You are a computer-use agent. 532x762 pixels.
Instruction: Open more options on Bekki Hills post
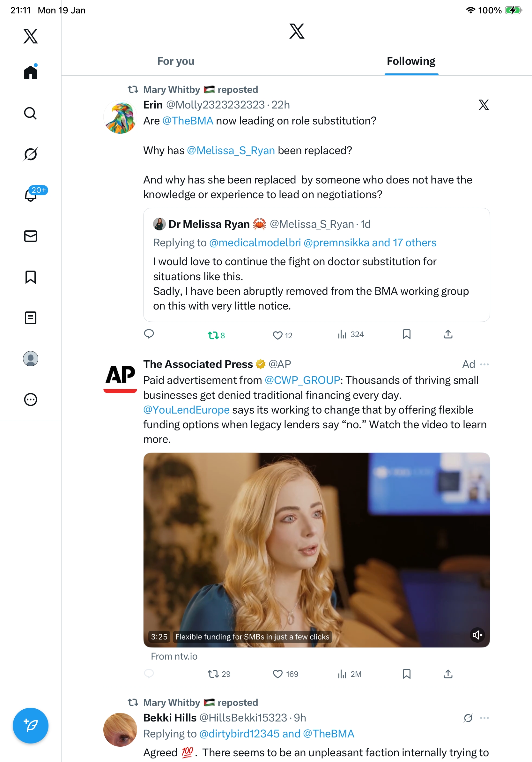pos(484,718)
